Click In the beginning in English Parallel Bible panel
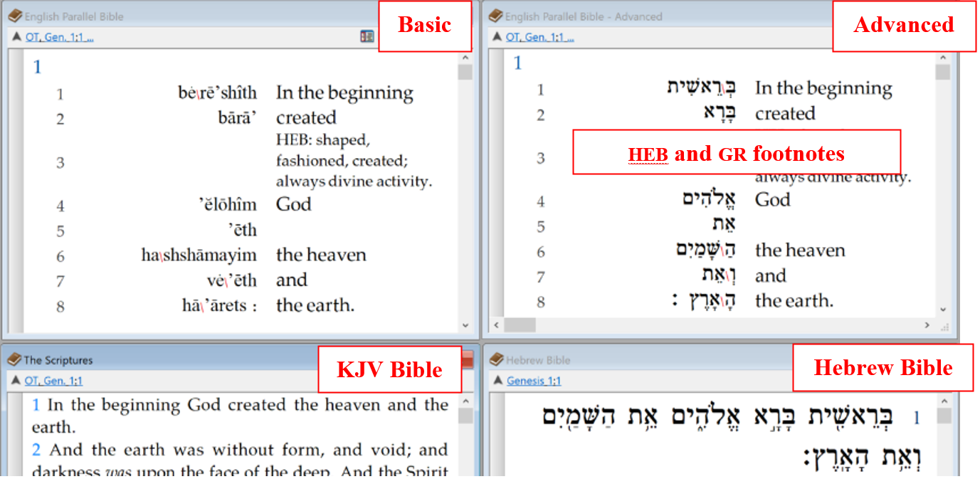The width and height of the screenshot is (980, 479). (344, 93)
